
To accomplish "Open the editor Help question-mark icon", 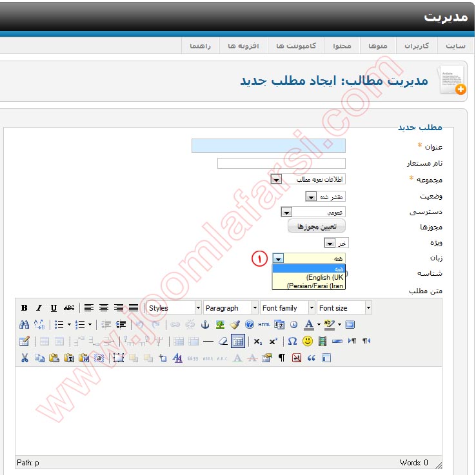I will click(x=250, y=325).
